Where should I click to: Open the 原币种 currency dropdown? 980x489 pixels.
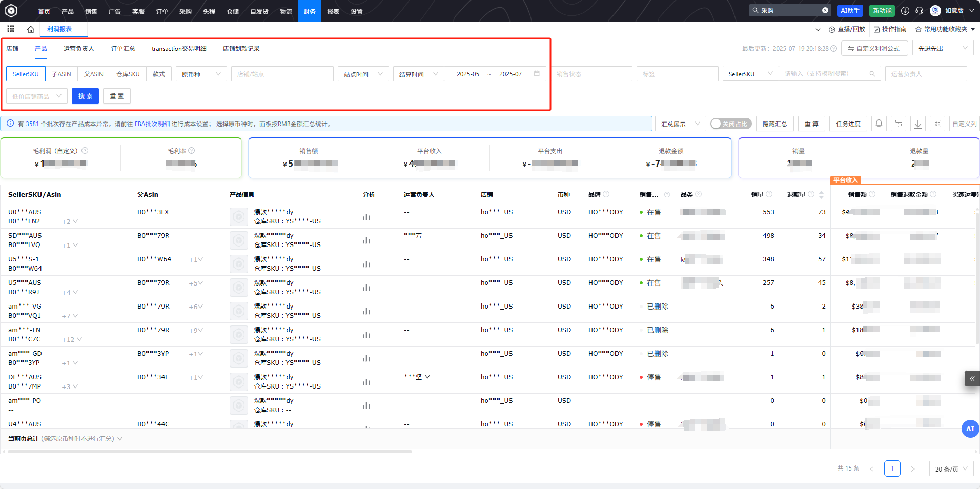pos(200,73)
